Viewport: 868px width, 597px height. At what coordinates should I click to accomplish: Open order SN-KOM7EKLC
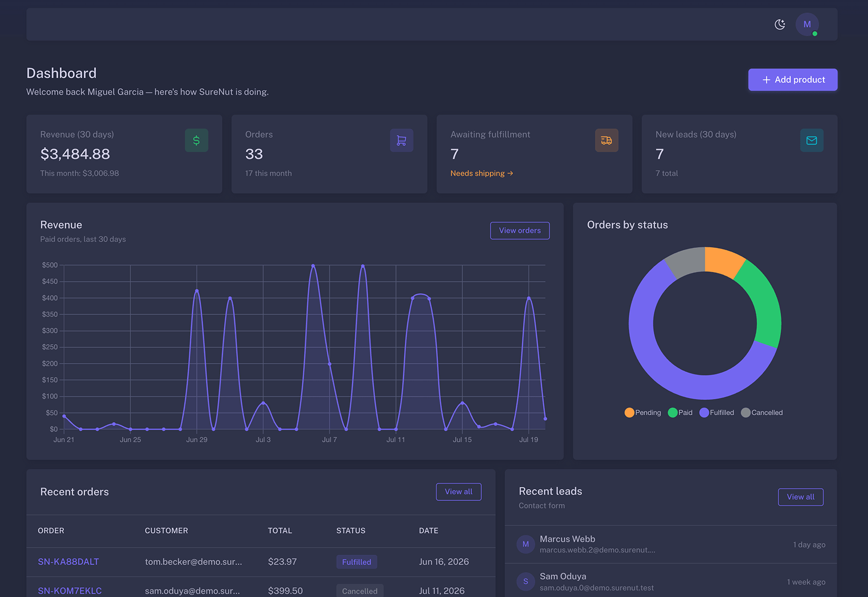pyautogui.click(x=70, y=590)
